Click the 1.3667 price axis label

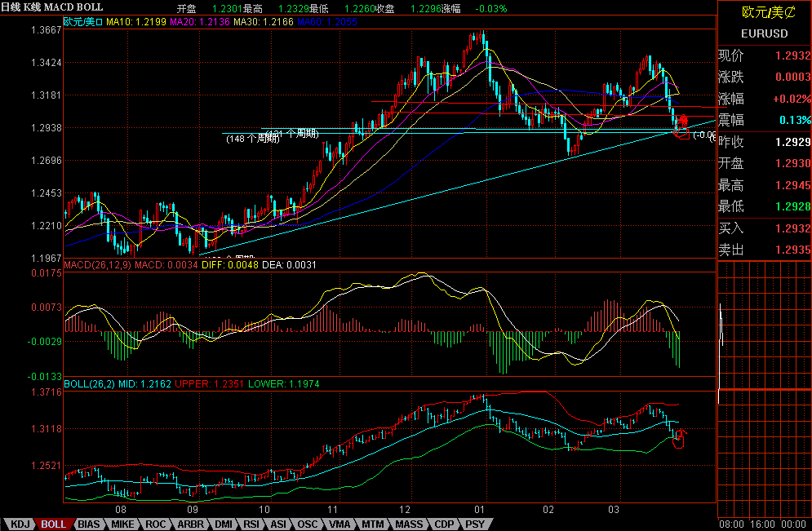point(46,30)
